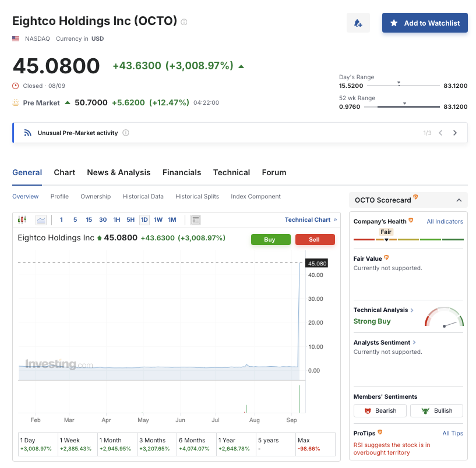Click the 45.080 price label on chart axis

[317, 263]
